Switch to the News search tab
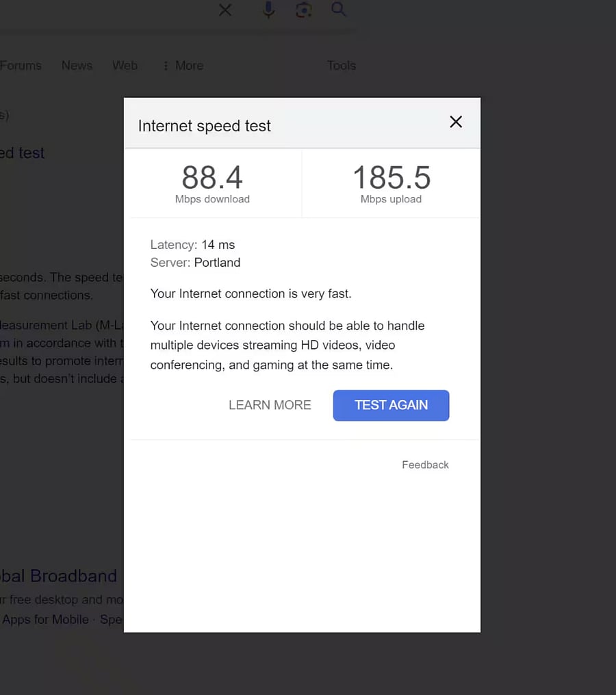This screenshot has width=616, height=695. click(x=77, y=66)
